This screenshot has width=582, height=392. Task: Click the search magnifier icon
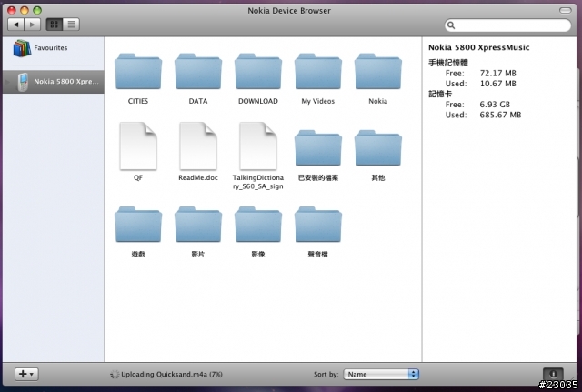tap(451, 25)
